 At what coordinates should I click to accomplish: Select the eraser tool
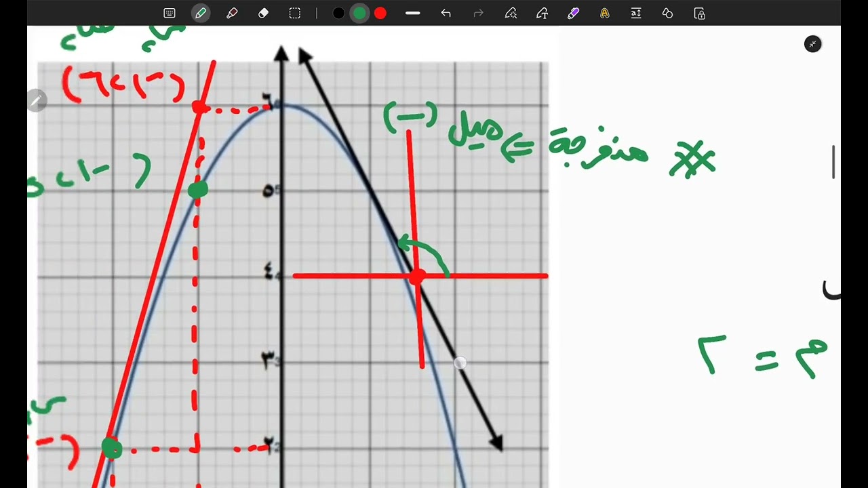(x=263, y=14)
